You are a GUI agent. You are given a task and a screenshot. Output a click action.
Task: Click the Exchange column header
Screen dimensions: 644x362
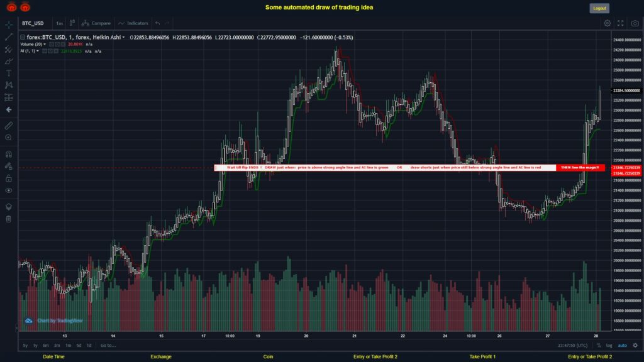[x=160, y=357]
